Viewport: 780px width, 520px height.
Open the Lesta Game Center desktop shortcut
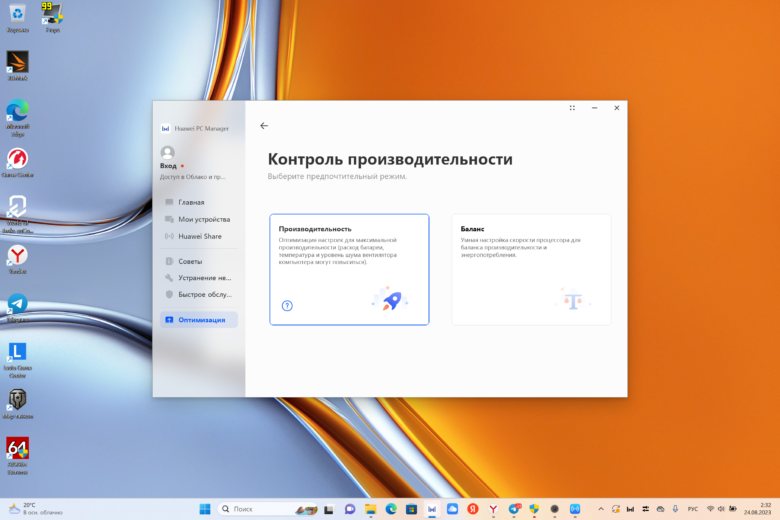[x=17, y=360]
